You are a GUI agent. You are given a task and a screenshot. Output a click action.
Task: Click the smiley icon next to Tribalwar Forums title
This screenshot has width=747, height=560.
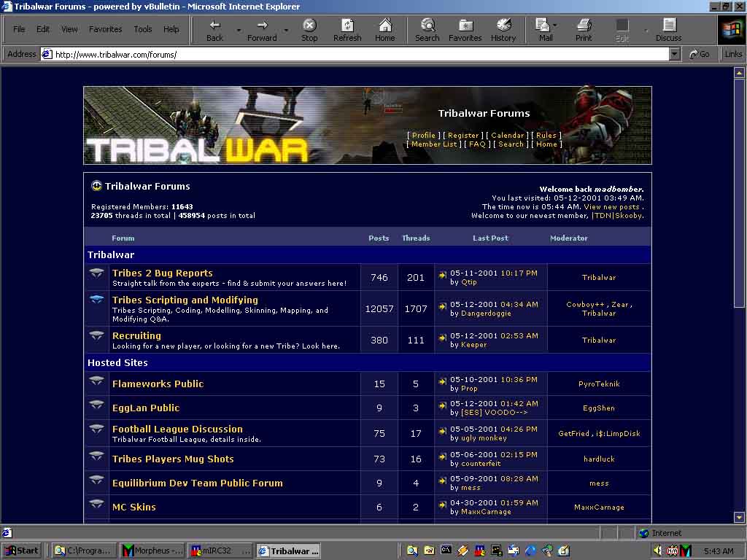point(96,186)
